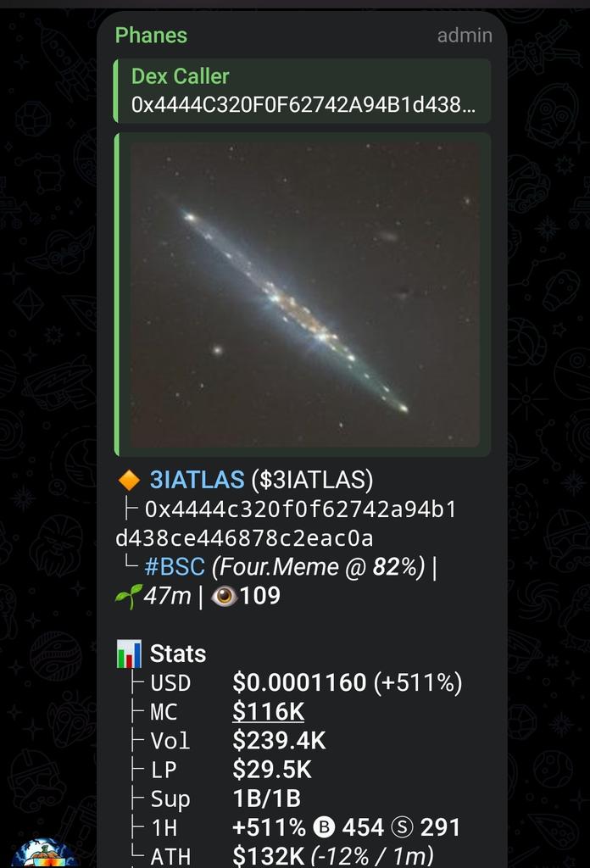Image resolution: width=590 pixels, height=868 pixels.
Task: Open the 3IATLAS comet image thumbnail
Action: 305,294
